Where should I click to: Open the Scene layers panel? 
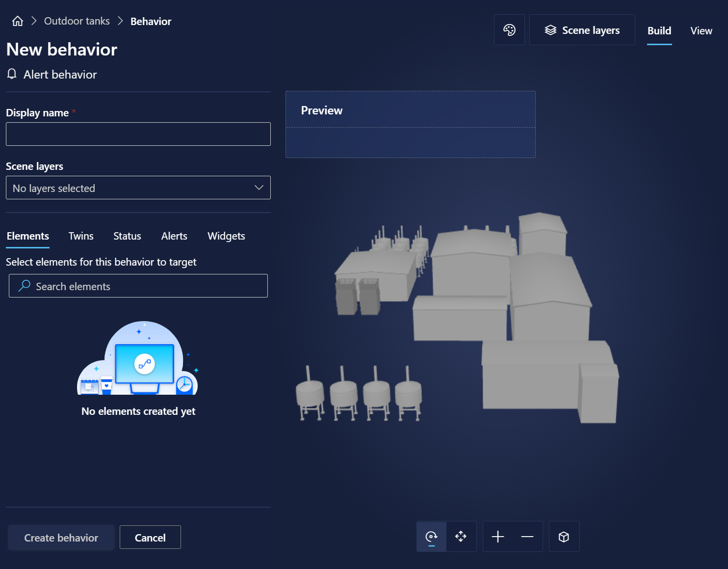coord(582,29)
